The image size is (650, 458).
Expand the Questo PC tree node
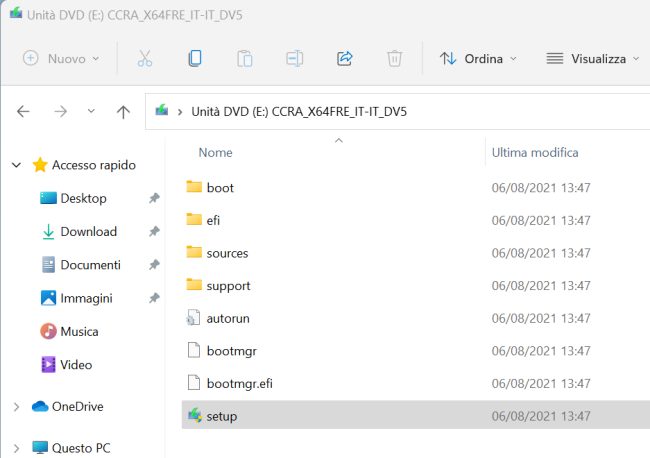(16, 448)
